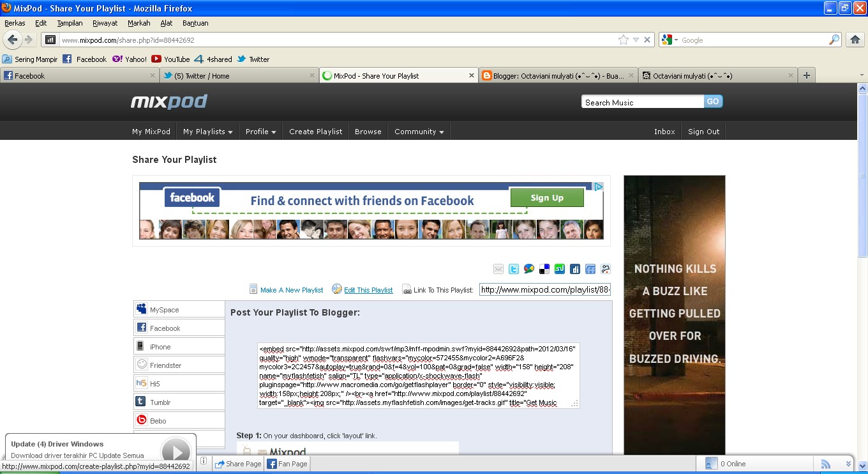Click the Facebook Sign Up ad button

tap(547, 198)
